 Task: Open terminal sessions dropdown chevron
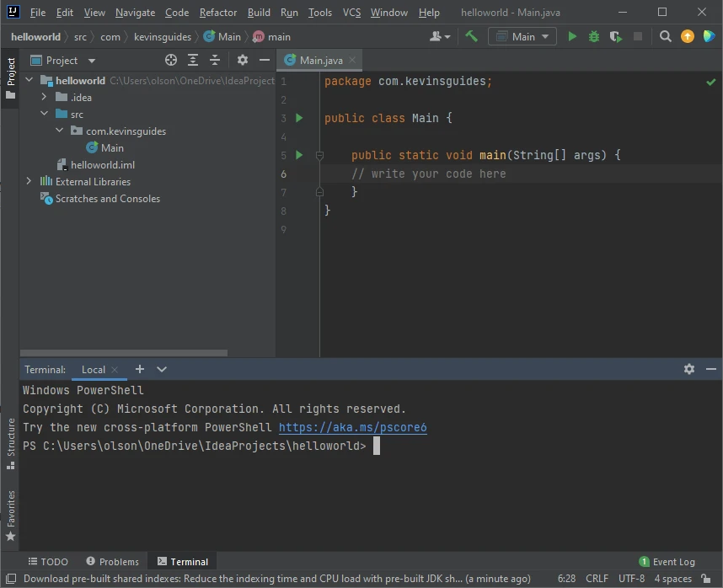pos(162,369)
